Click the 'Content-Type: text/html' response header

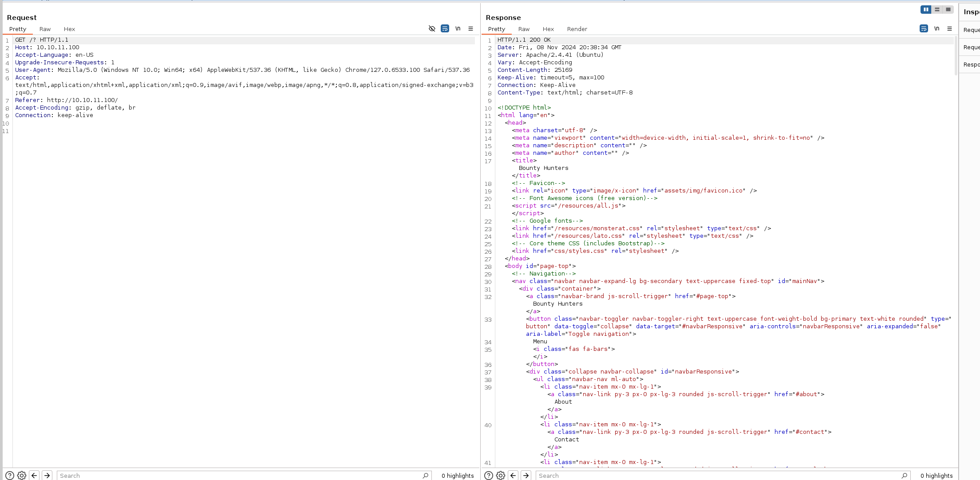[x=565, y=93]
